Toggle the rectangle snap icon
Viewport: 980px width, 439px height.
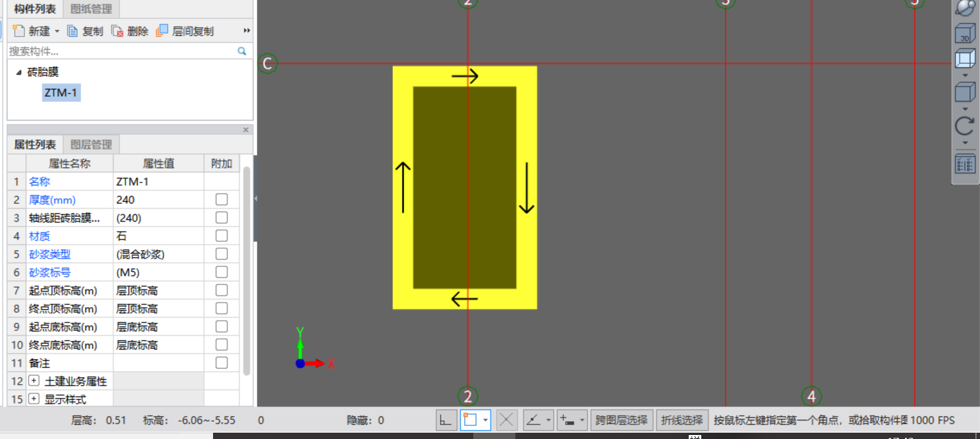click(x=470, y=420)
